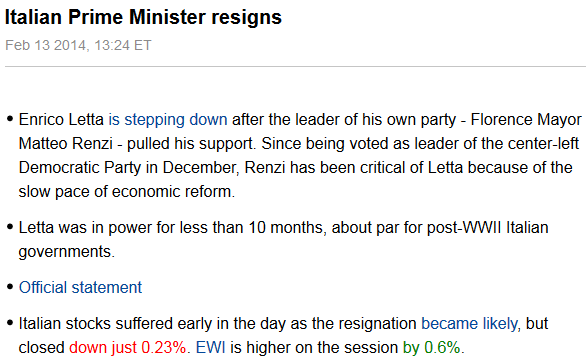This screenshot has width=586, height=363.
Task: Click the bullet marker before "Letta was in power"
Action: 10,227
